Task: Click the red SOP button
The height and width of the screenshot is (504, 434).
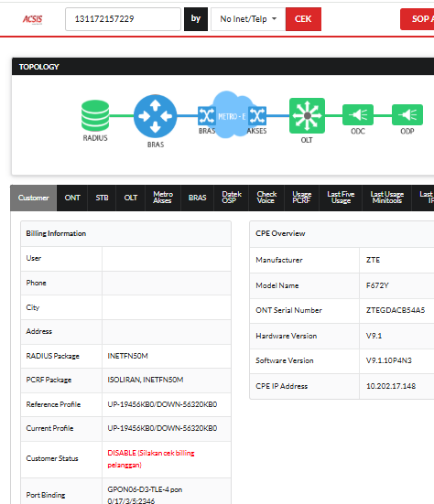Action: click(418, 19)
